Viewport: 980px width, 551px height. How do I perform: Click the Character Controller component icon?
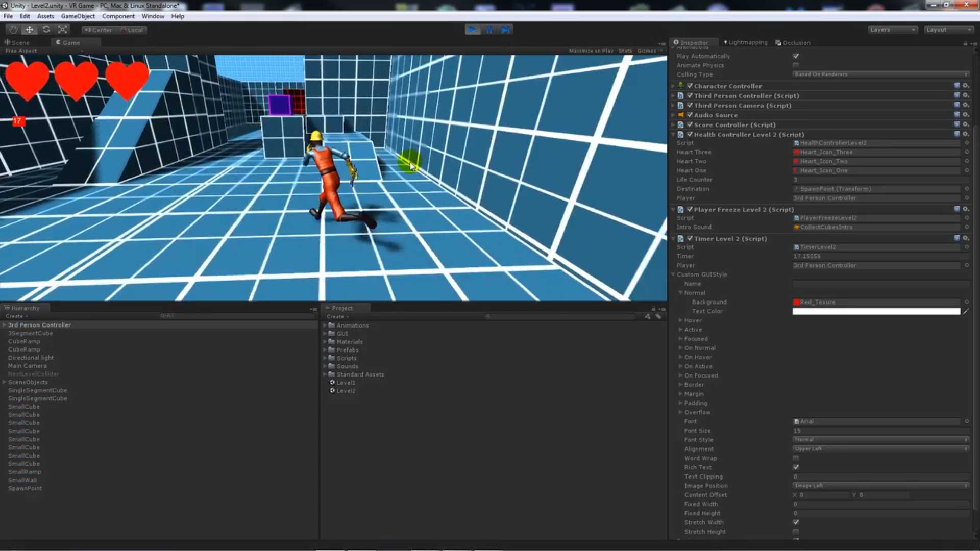[x=681, y=86]
